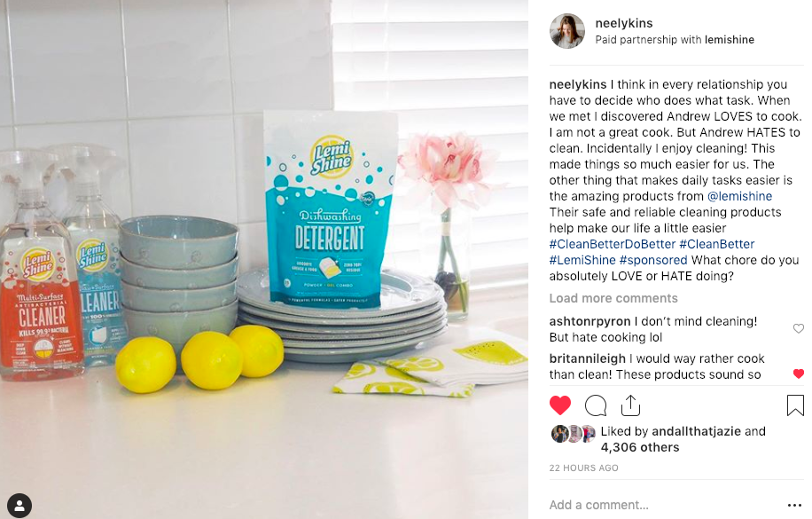Screen dimensions: 812x519
Task: Toggle the bookmark save icon
Action: [795, 405]
